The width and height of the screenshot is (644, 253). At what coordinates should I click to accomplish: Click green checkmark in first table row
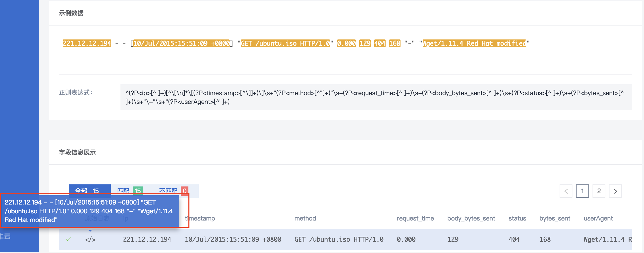68,239
